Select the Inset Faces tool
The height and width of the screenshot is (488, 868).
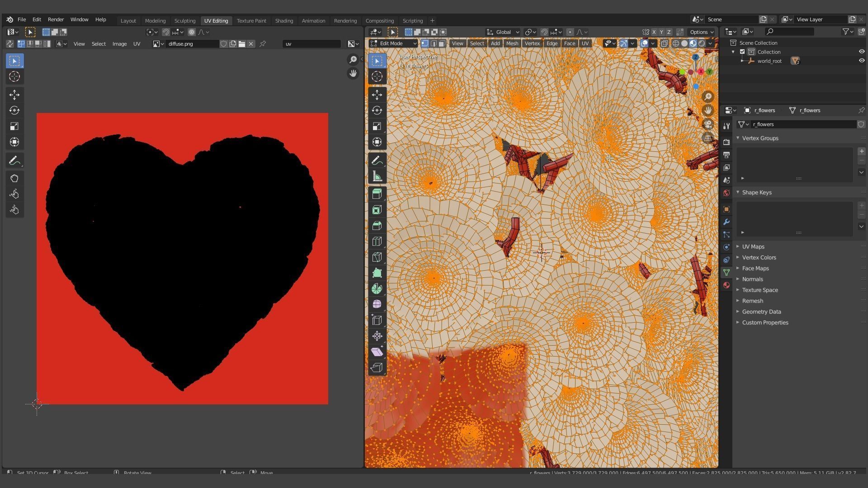pos(377,210)
